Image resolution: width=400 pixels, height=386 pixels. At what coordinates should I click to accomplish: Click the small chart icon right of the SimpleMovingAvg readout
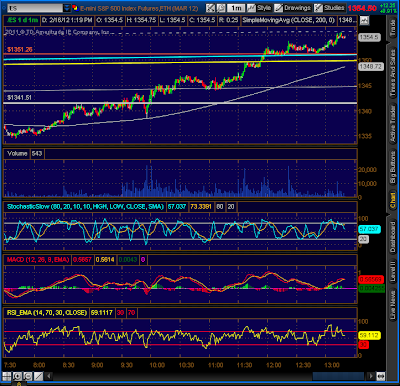[x=364, y=20]
